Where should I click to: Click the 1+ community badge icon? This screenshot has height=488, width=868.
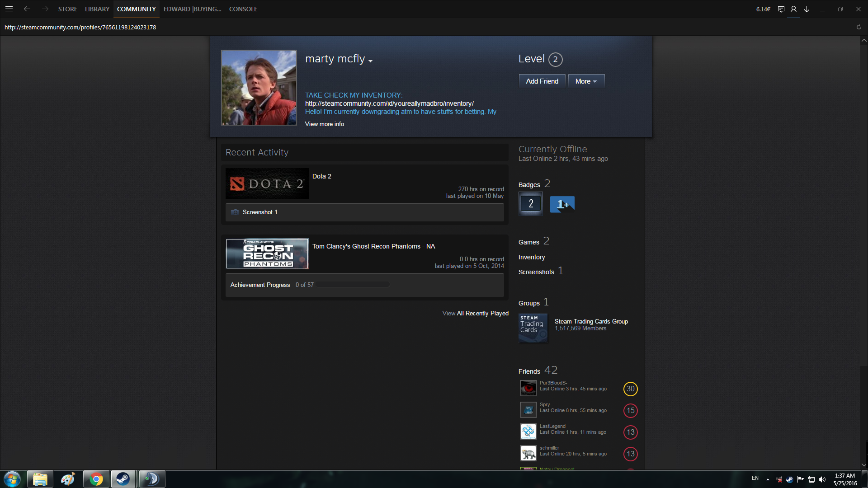562,204
